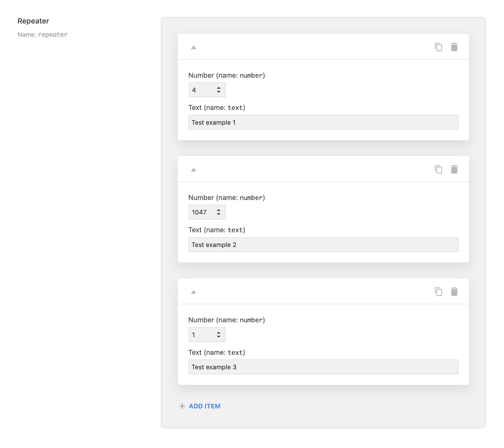Decrement the number value 1047
This screenshot has width=504, height=448.
tap(219, 214)
